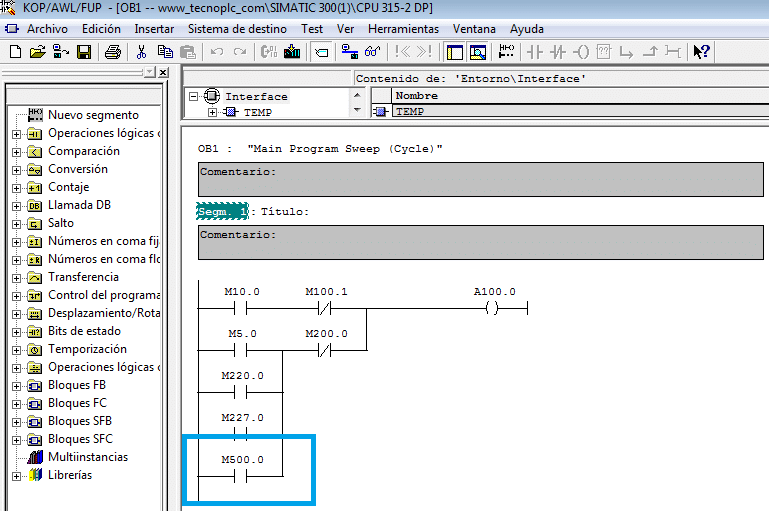Viewport: 769px width, 511px height.
Task: Click the context Help pointer icon
Action: 701,51
